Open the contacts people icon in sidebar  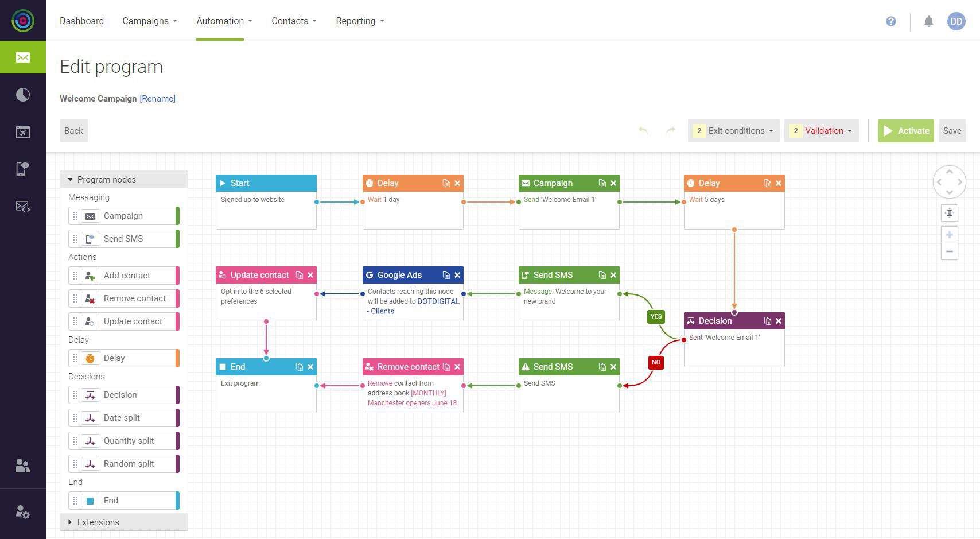coord(23,466)
